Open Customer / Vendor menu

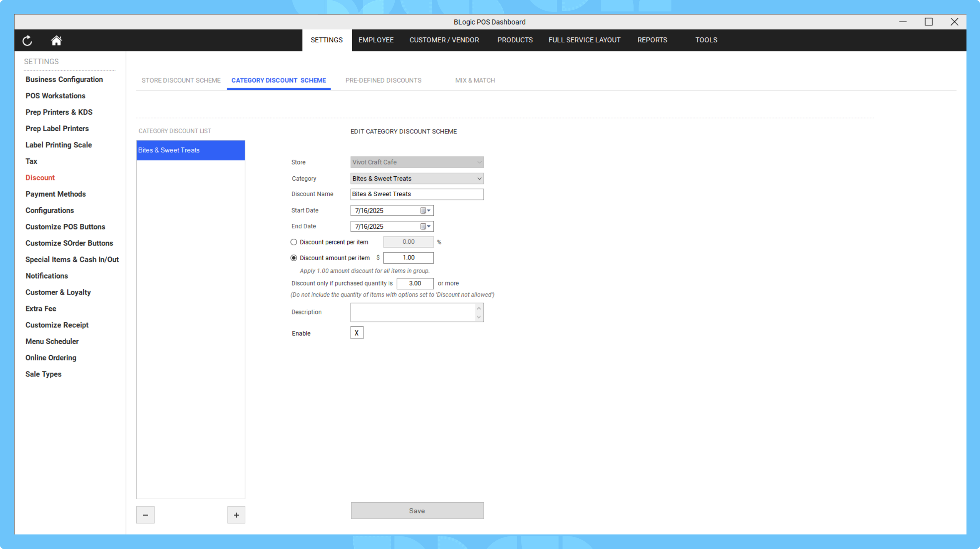click(444, 40)
